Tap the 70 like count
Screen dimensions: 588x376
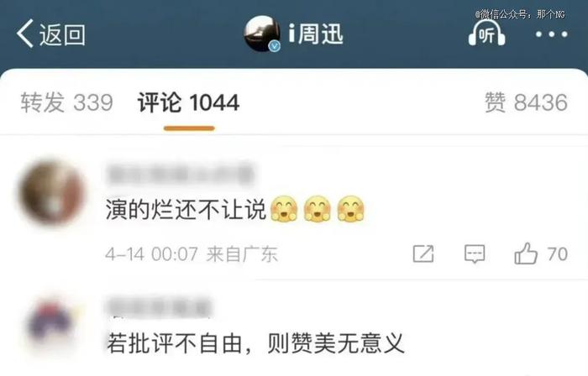click(557, 254)
